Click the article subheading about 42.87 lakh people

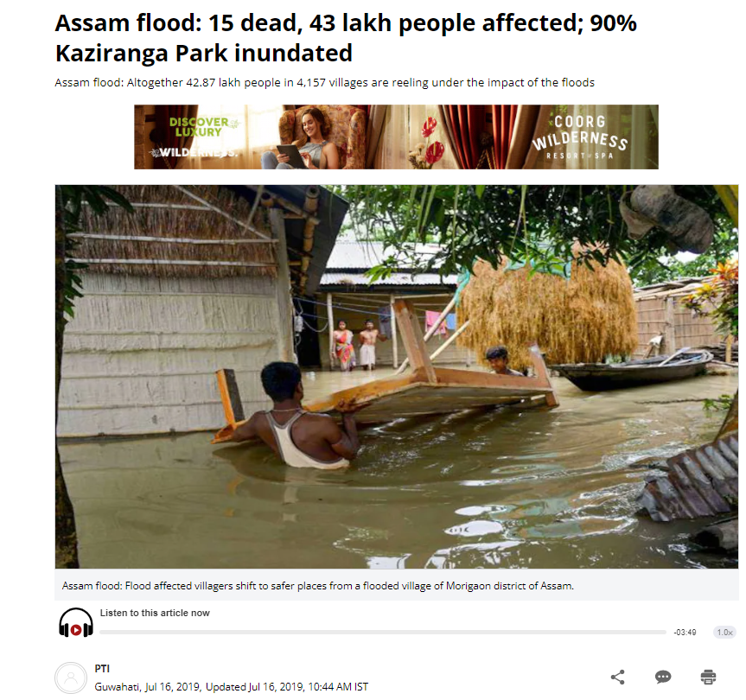(x=324, y=82)
